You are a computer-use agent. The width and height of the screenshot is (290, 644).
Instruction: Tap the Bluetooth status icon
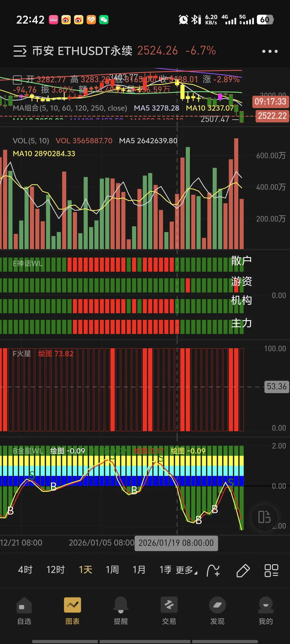tap(196, 20)
